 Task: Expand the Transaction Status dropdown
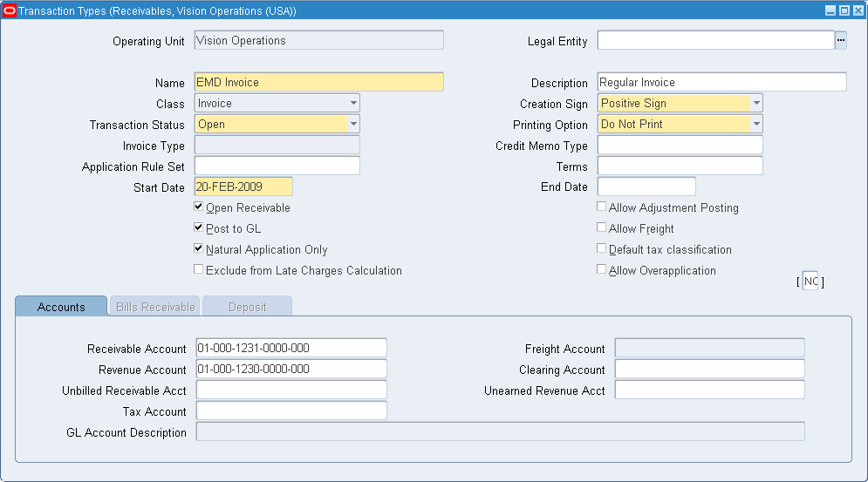[x=353, y=124]
